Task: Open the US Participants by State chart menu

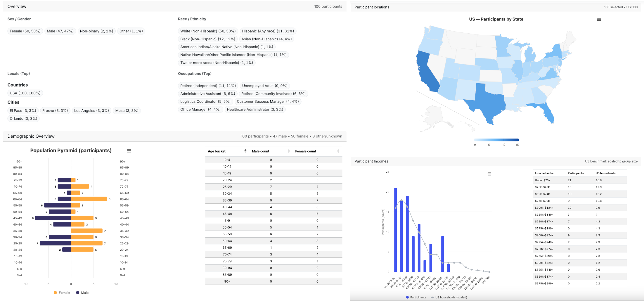Action: 598,19
